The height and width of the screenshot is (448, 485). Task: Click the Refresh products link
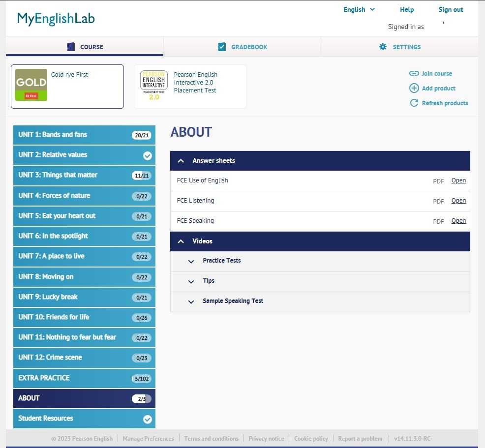coord(445,103)
